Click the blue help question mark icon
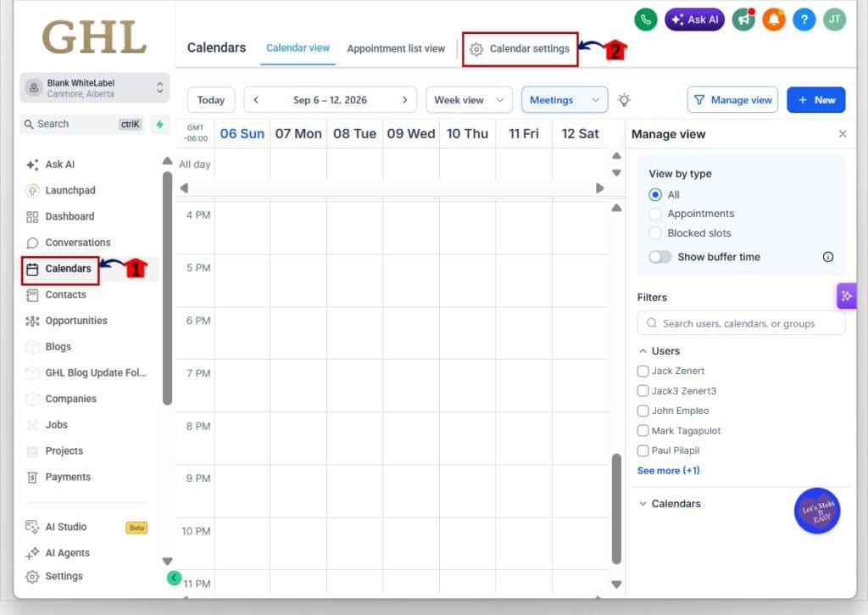The height and width of the screenshot is (615, 868). coord(804,20)
